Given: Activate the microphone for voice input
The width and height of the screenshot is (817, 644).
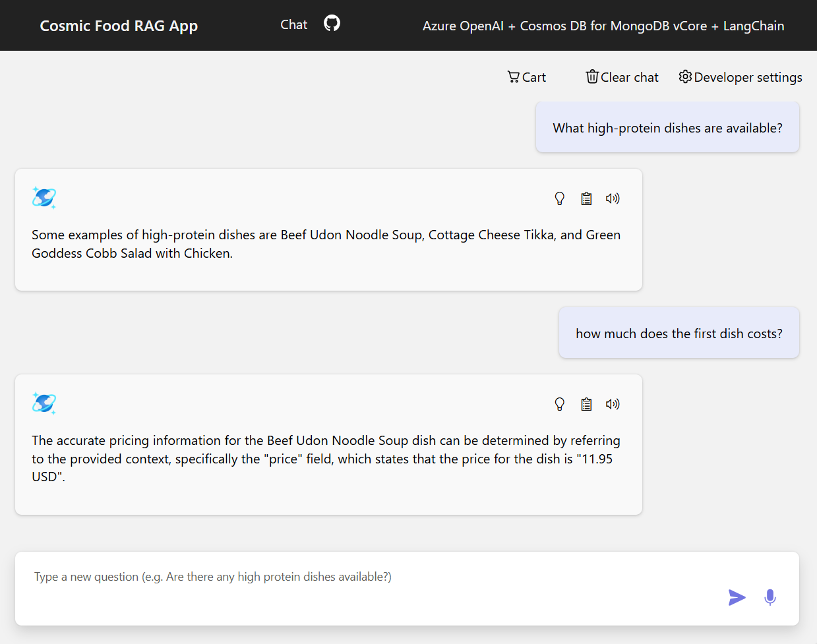Looking at the screenshot, I should [770, 597].
